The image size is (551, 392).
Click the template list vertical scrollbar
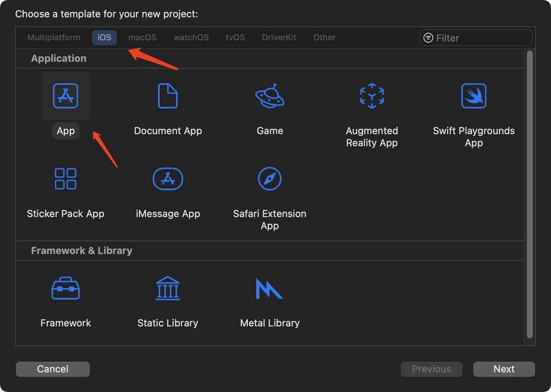coord(530,194)
